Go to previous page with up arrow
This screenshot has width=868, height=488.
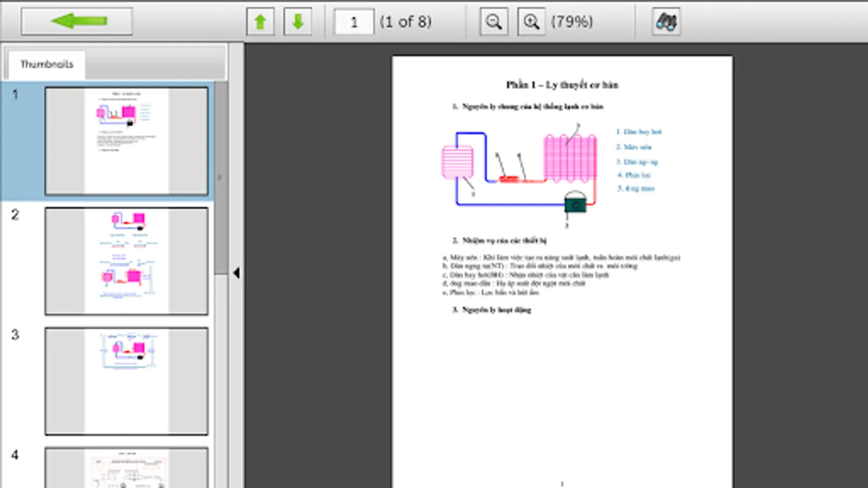[x=260, y=21]
